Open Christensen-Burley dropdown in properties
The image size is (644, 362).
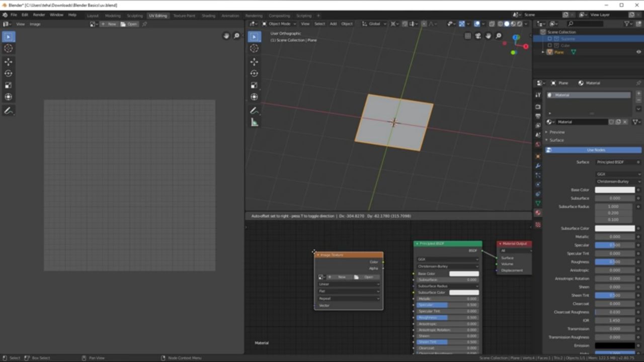(618, 182)
